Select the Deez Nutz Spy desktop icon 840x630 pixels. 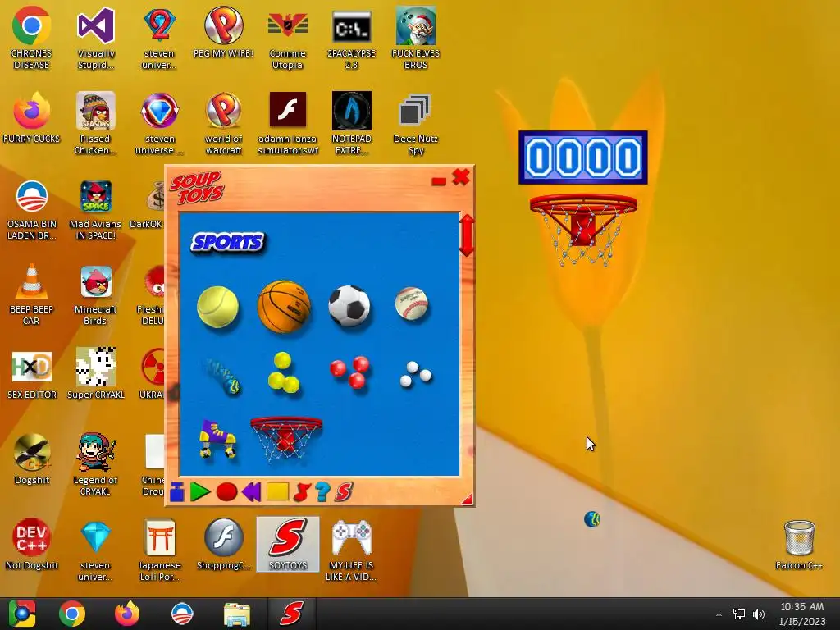(415, 124)
